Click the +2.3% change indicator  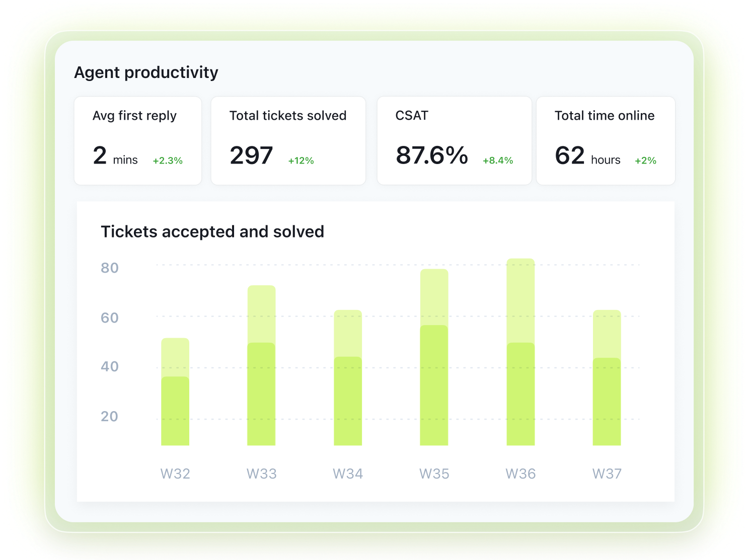(168, 161)
